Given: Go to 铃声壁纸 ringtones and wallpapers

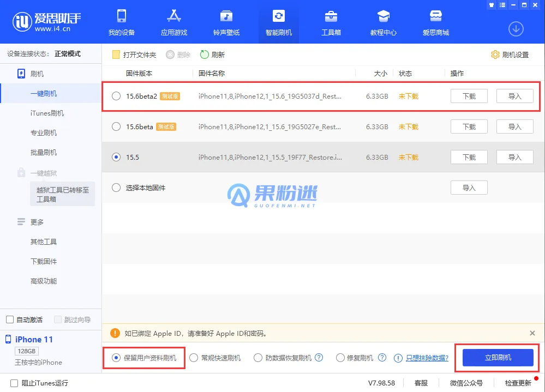Looking at the screenshot, I should coord(226,16).
